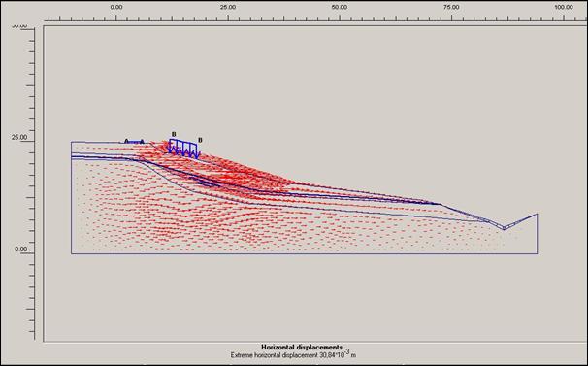Click the 25.00 label on vertical ruler
The width and height of the screenshot is (588, 366).
tap(19, 137)
